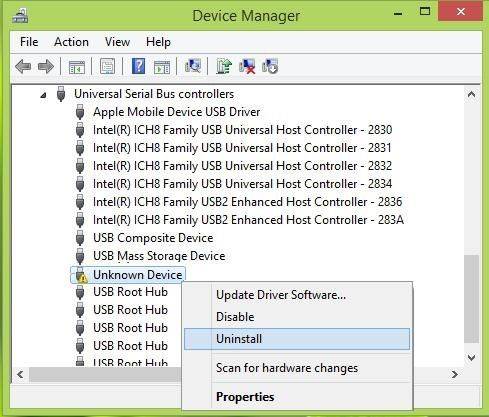Click the blue Help question mark icon
Viewport: 489px width, 417px height.
point(138,66)
